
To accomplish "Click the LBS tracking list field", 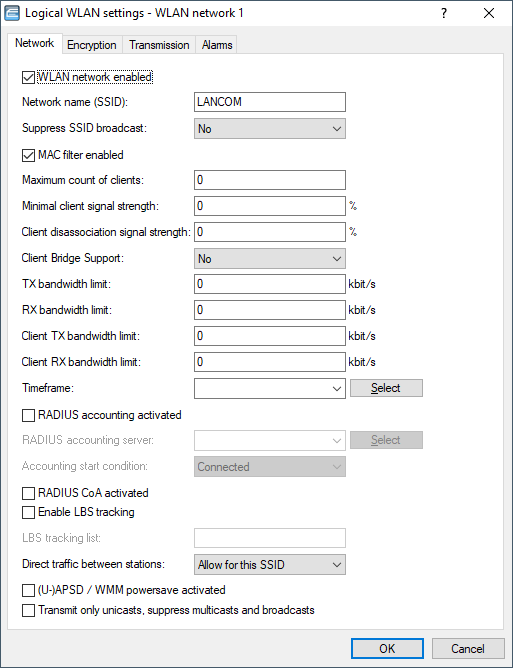I will [270, 538].
